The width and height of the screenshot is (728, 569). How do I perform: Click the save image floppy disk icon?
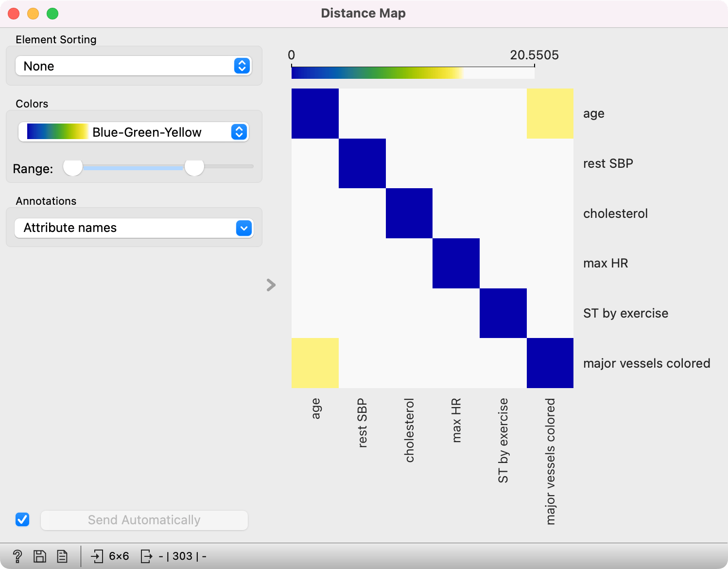(39, 556)
